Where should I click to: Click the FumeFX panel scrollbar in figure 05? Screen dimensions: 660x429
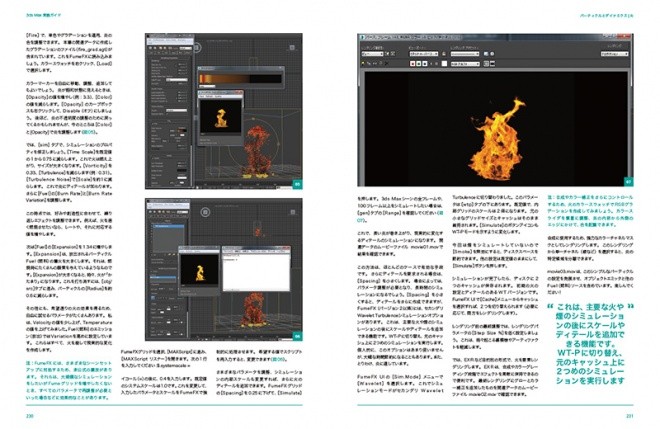click(x=191, y=166)
